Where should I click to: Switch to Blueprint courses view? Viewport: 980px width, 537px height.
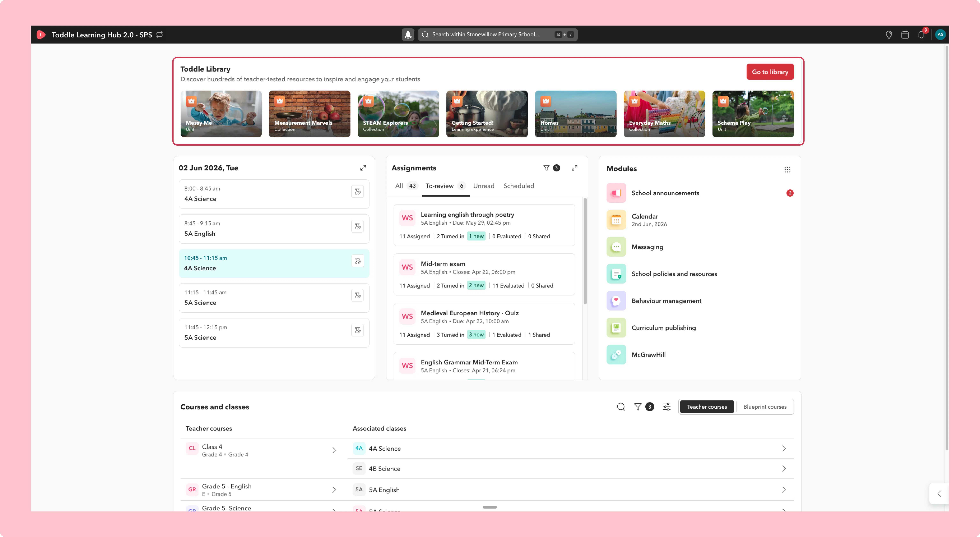pyautogui.click(x=765, y=407)
